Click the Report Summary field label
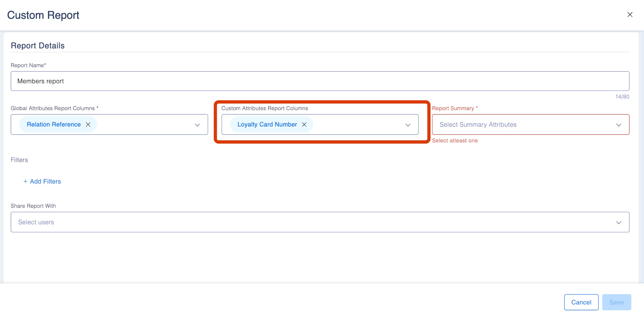Screen dimensions: 644x321 tap(453, 108)
